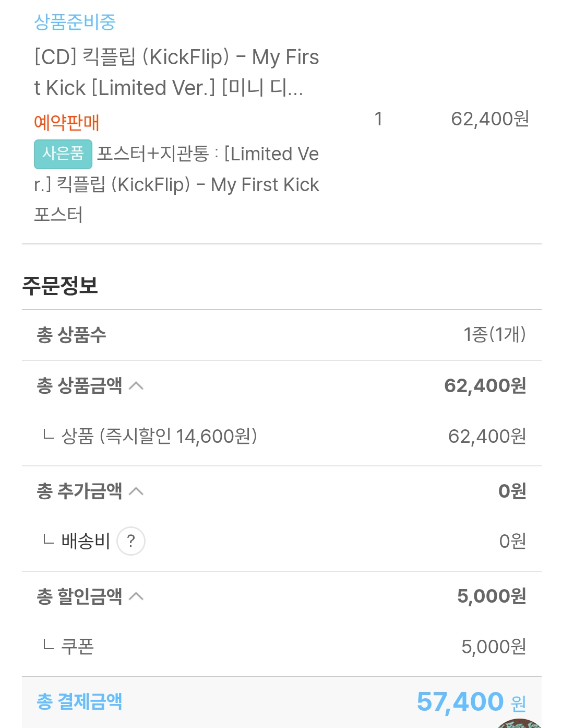562x728 pixels.
Task: Collapse the 총 추가금액 section arrow
Action: (x=136, y=491)
